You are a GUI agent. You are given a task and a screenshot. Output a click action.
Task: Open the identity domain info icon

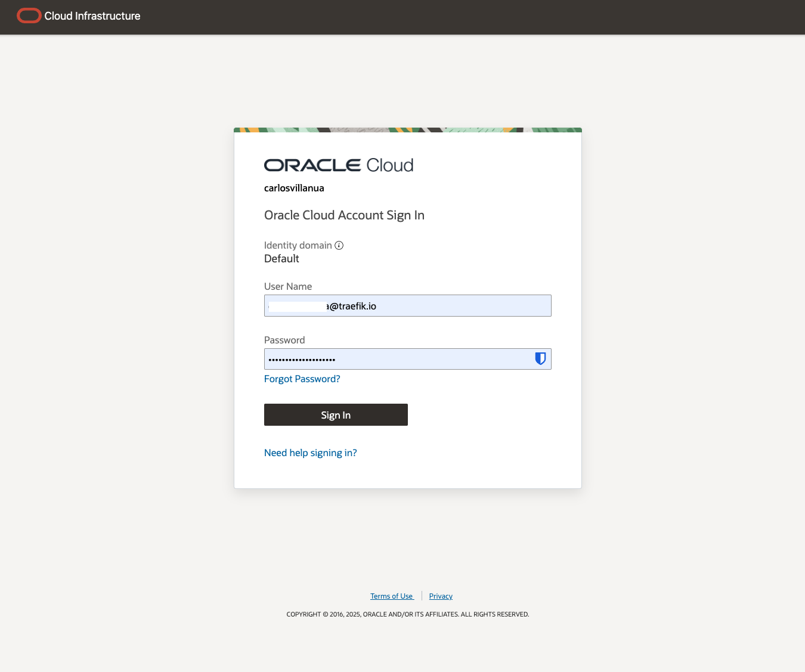(x=339, y=245)
